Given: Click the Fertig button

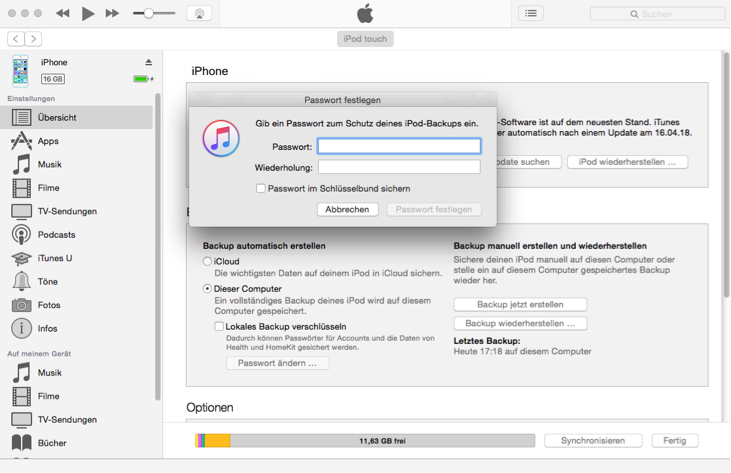Looking at the screenshot, I should click(x=675, y=441).
